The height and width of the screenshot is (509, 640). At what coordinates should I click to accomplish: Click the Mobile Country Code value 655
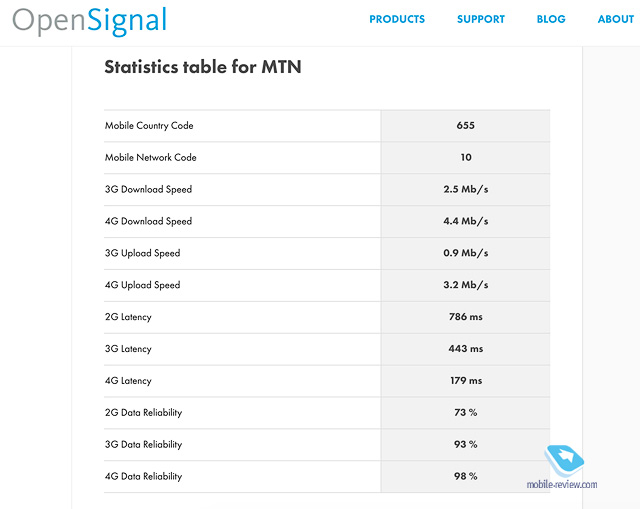click(466, 126)
